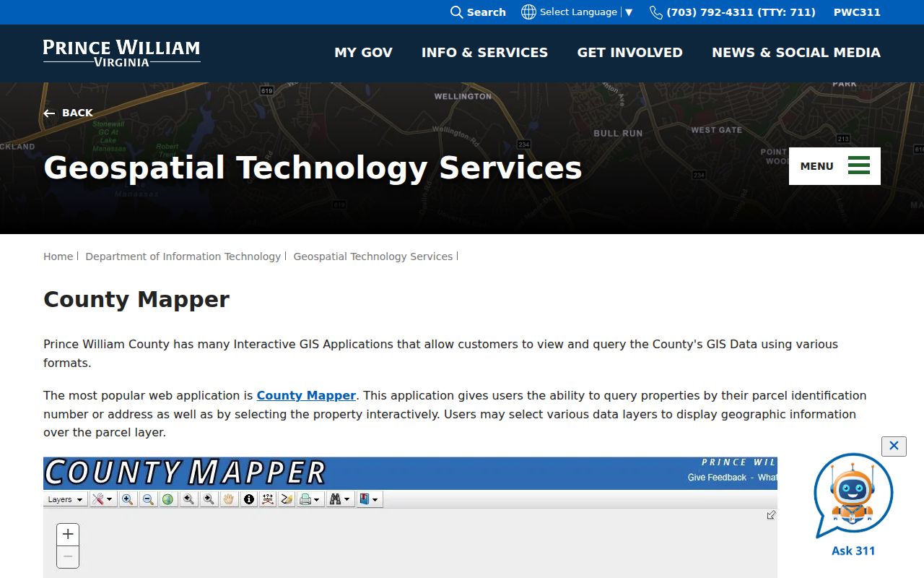
Task: Close the Ask 311 chatbot widget
Action: 894,446
